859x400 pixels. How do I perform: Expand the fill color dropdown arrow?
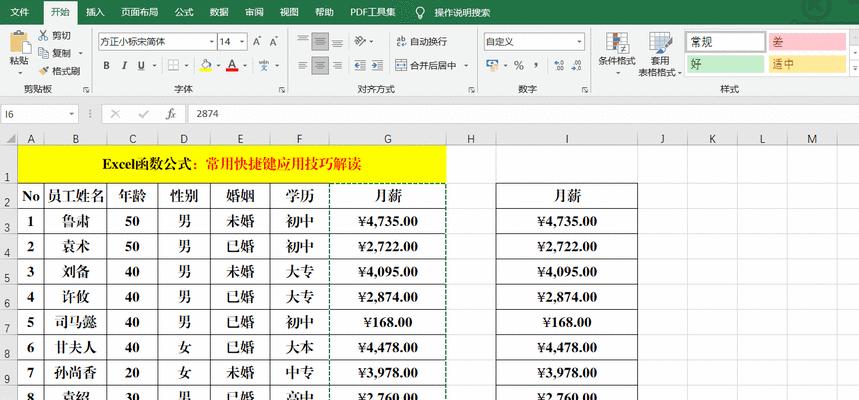click(218, 66)
